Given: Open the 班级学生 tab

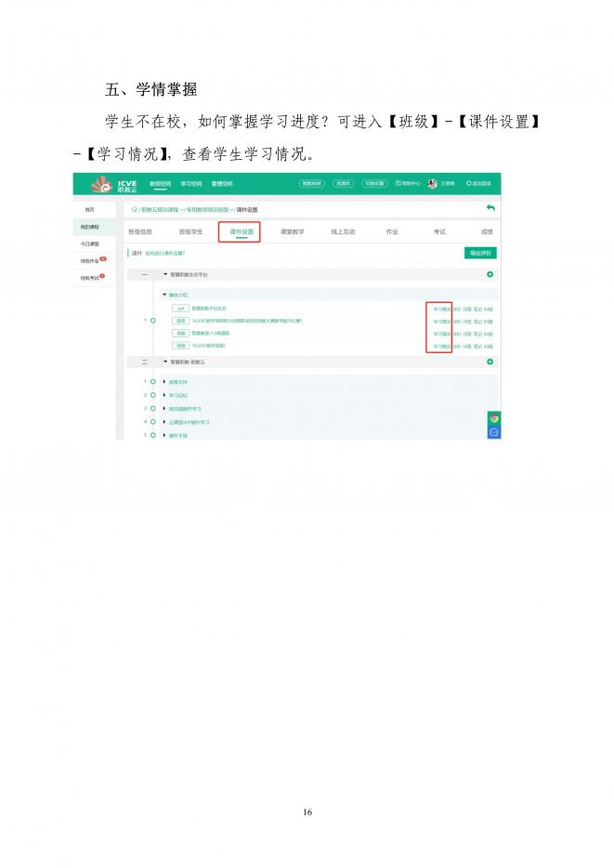Looking at the screenshot, I should pos(191,231).
